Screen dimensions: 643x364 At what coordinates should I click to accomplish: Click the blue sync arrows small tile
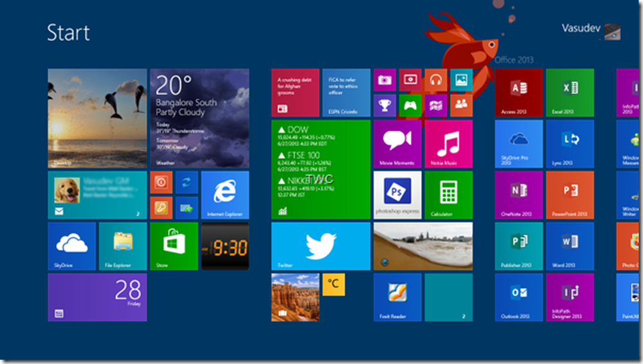tap(186, 182)
